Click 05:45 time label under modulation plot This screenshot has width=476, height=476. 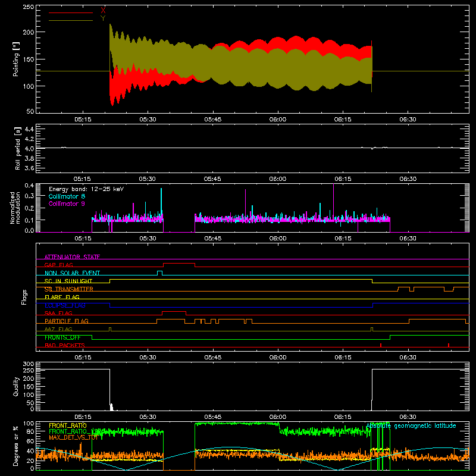pyautogui.click(x=212, y=239)
